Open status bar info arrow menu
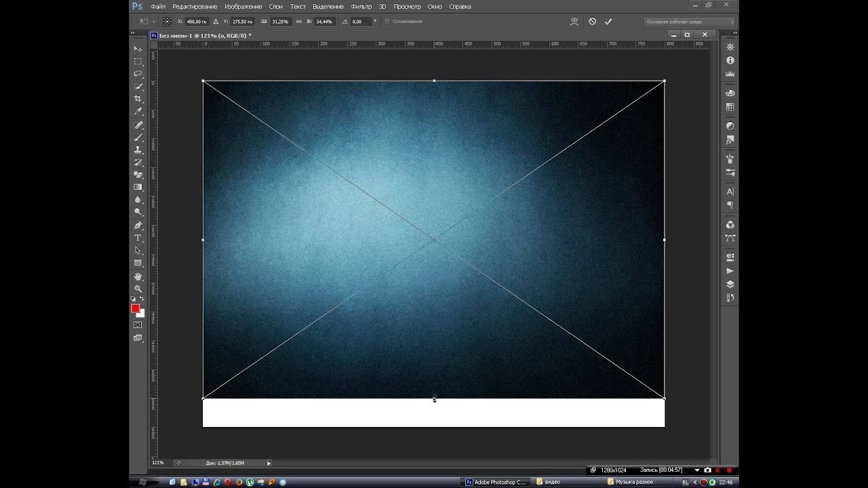Screen dimensions: 868x488 click(269, 463)
